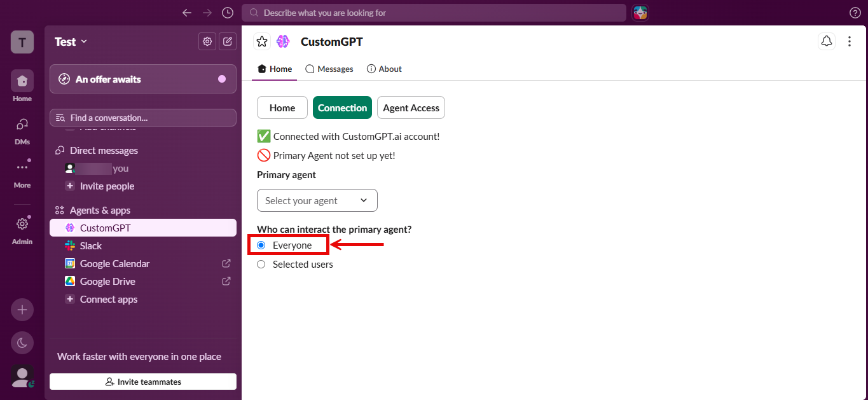The width and height of the screenshot is (868, 400).
Task: Select the Test workspace tile
Action: (x=22, y=42)
